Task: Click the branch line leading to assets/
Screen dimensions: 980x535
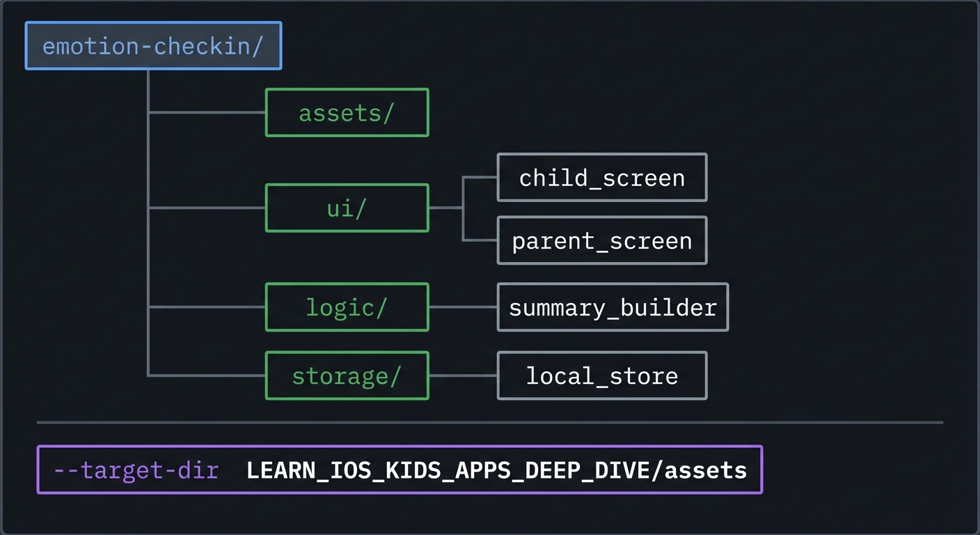Action: point(207,112)
